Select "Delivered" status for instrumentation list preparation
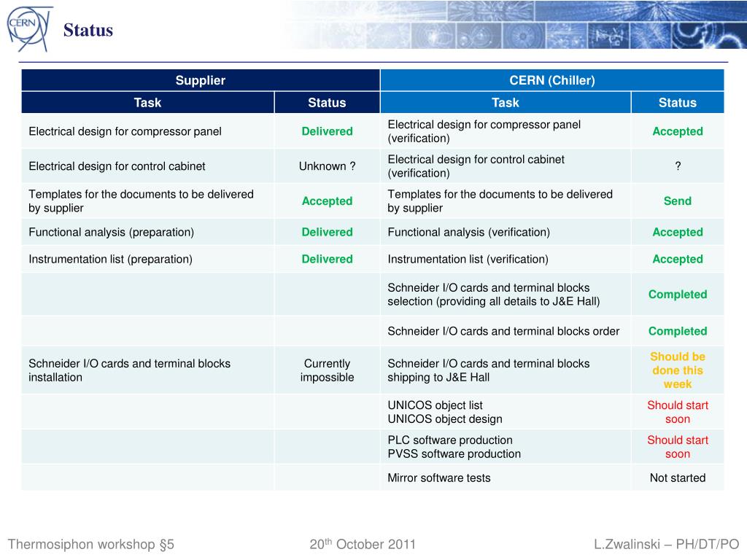Screen dimensions: 747x560 coord(328,259)
